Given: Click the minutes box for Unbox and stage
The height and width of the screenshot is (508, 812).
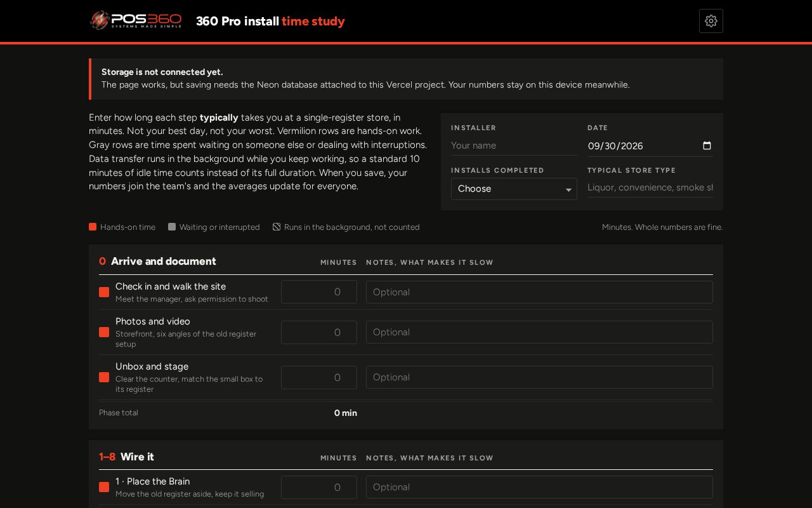Looking at the screenshot, I should [x=319, y=377].
